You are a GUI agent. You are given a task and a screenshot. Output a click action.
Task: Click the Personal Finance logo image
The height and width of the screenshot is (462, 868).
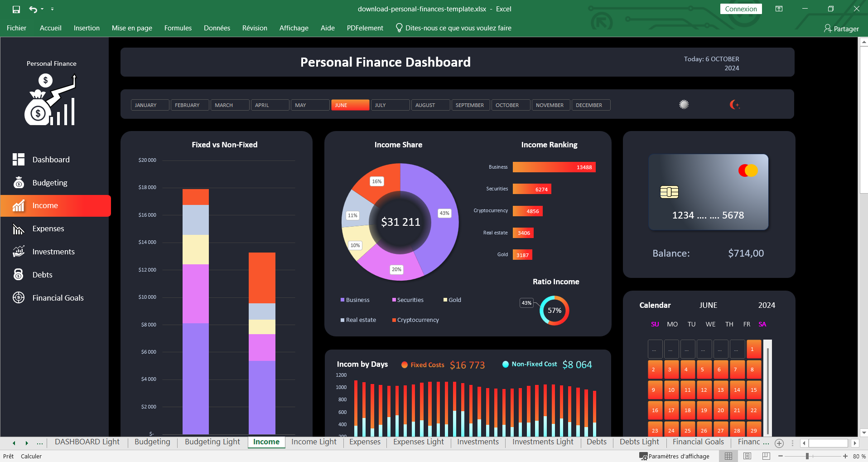coord(51,100)
